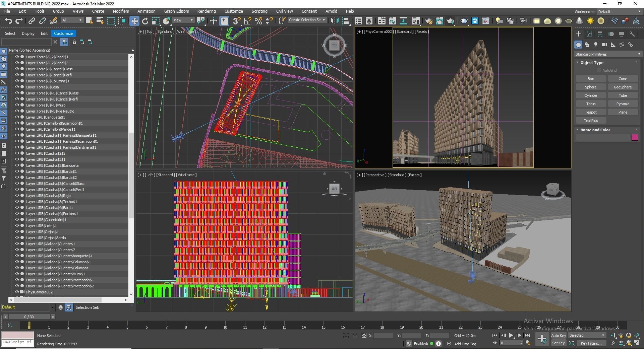Activate the Select and Link tool
The height and width of the screenshot is (349, 644).
click(x=32, y=21)
